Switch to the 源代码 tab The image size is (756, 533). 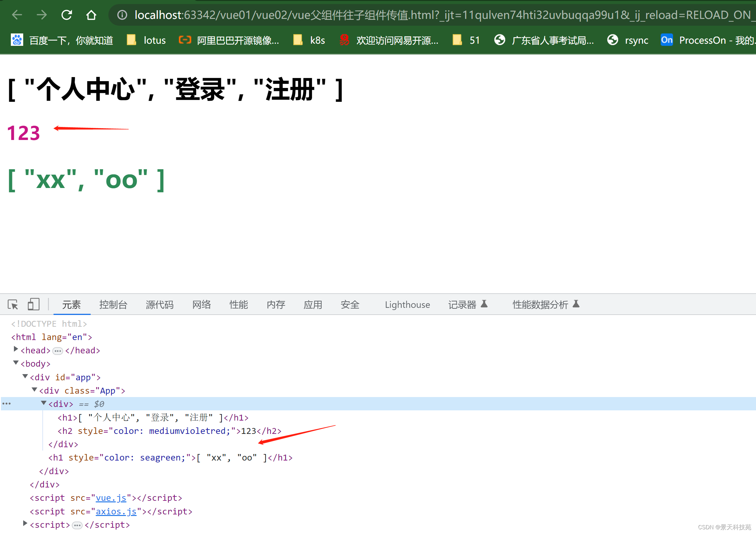coord(160,304)
